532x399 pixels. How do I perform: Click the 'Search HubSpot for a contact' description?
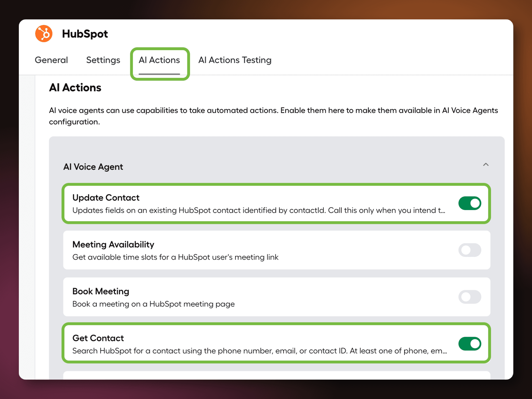pos(260,351)
